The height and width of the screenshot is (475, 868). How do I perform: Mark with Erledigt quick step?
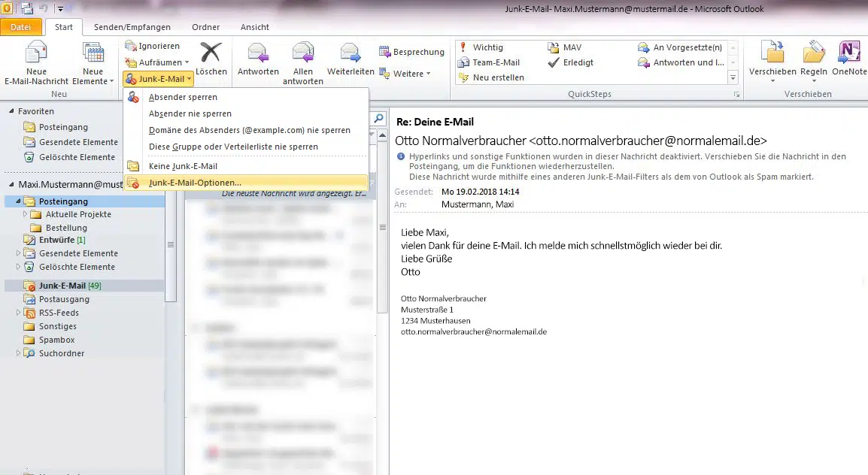(571, 62)
